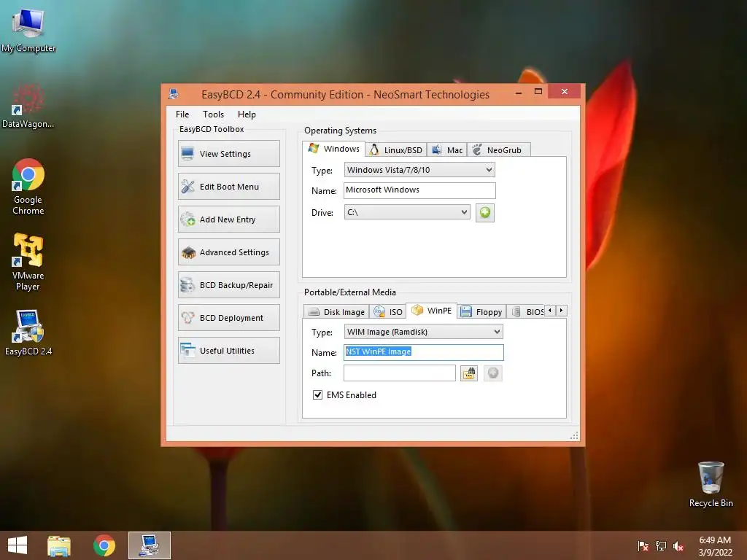
Task: Click the tab strip right scroll arrow
Action: coord(562,311)
